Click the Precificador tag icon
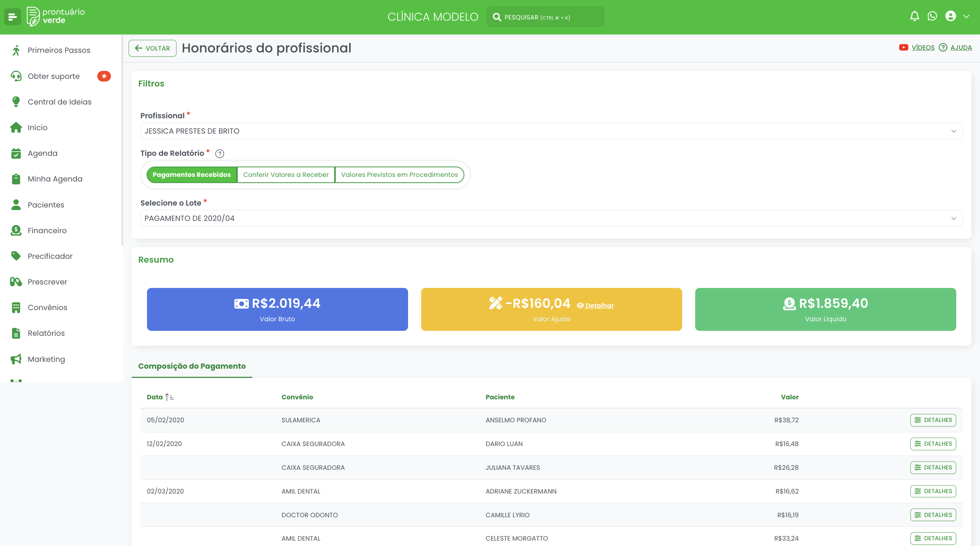The width and height of the screenshot is (980, 546). coord(16,256)
